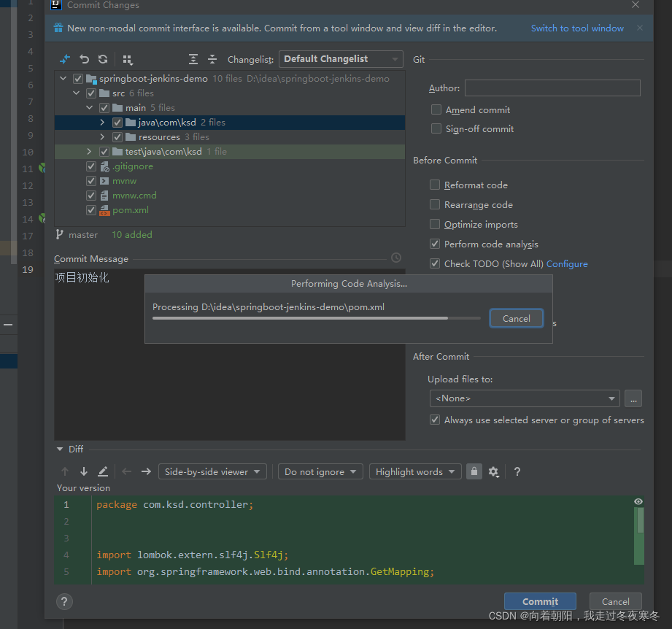Viewport: 672px width, 629px height.
Task: Expand the java\com\ksd folder
Action: (102, 122)
